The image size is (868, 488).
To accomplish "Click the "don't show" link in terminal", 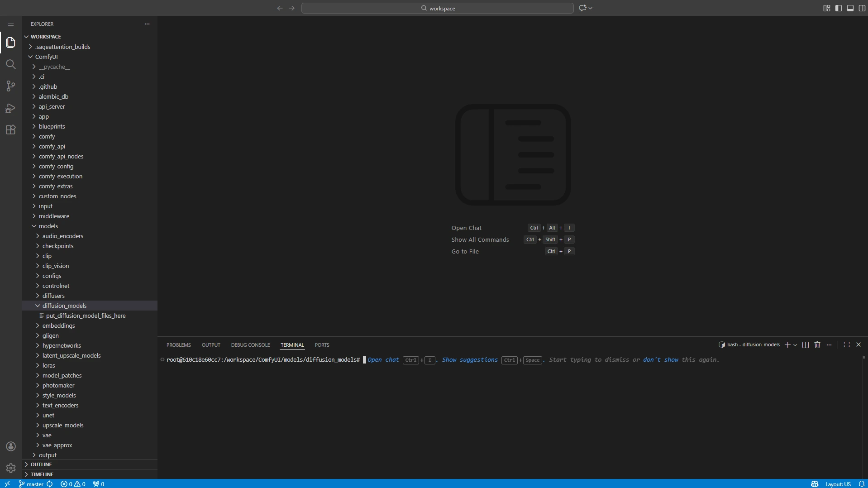I will coord(660,360).
